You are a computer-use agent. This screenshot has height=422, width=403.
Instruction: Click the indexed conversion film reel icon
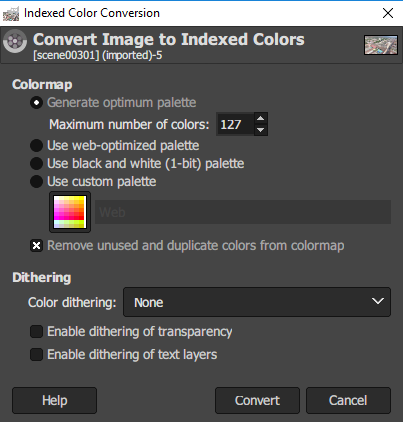(15, 41)
